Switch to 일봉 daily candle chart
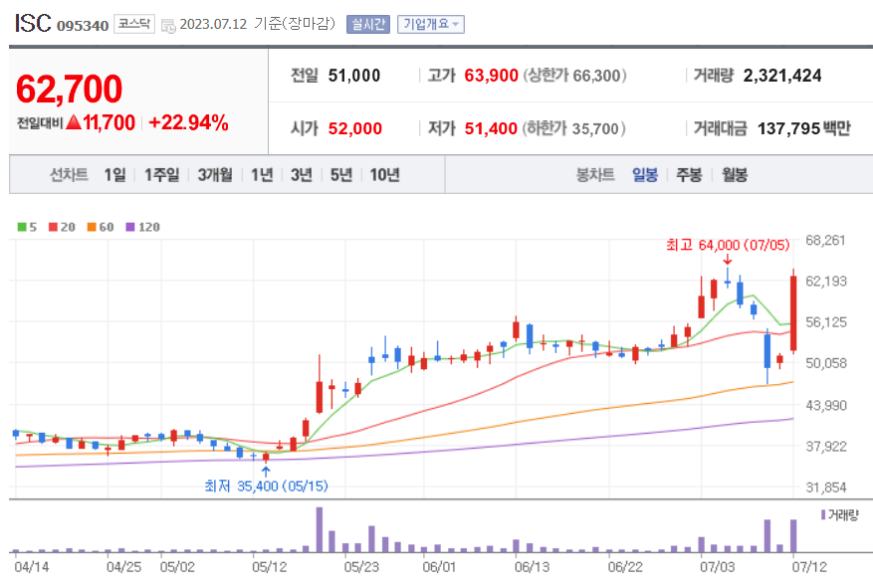 click(645, 175)
